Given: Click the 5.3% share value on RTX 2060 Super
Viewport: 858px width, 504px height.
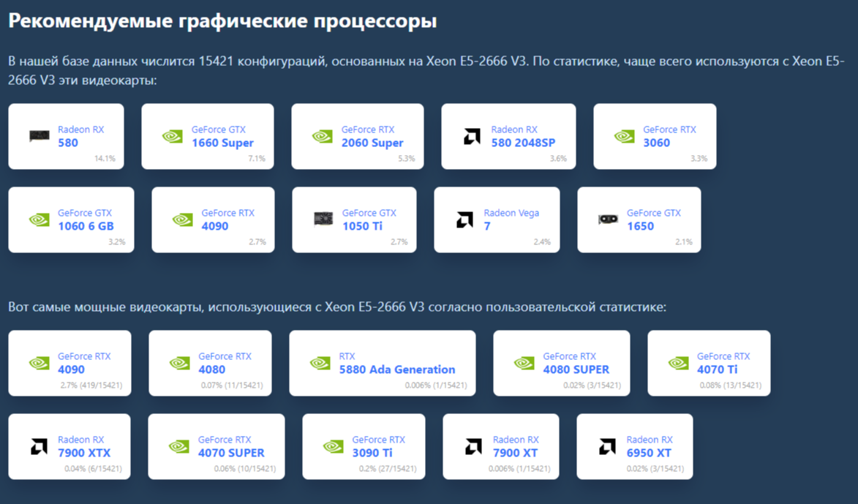Looking at the screenshot, I should click(407, 159).
